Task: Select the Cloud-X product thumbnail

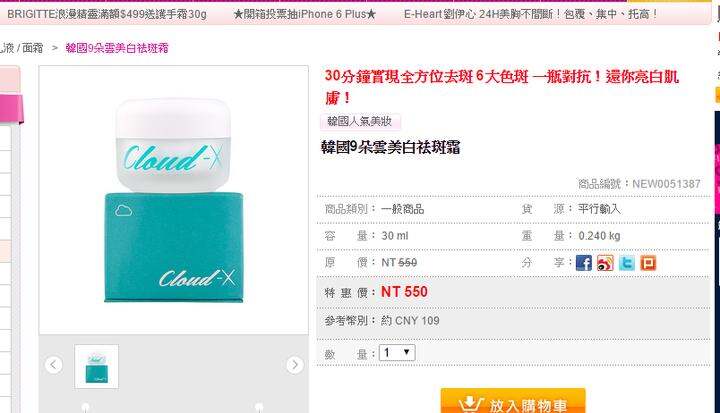Action: click(x=96, y=367)
